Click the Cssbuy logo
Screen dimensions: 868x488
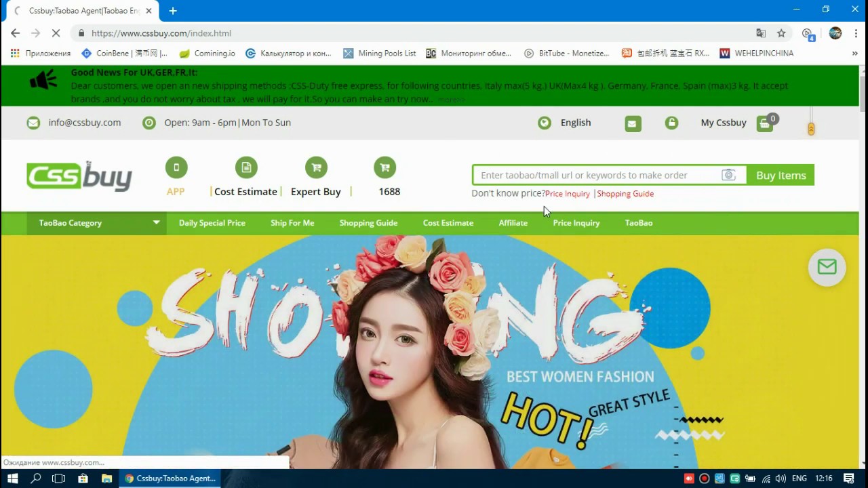click(79, 176)
